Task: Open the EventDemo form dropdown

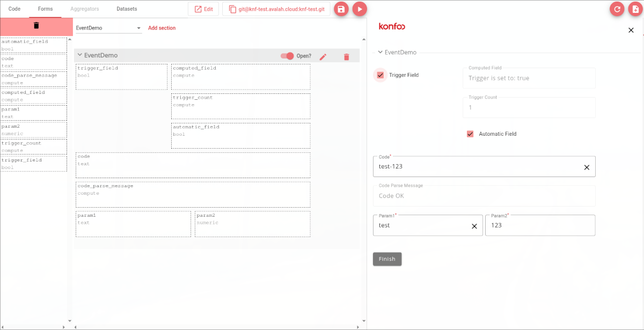Action: (x=108, y=28)
